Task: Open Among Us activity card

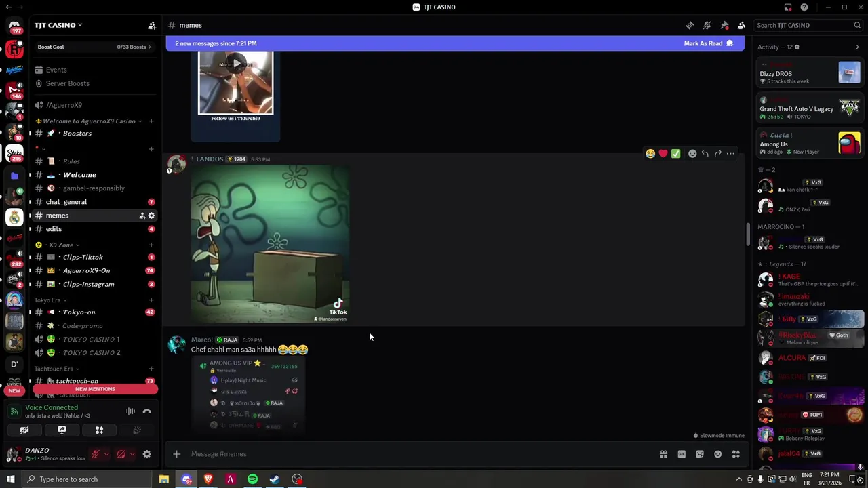Action: tap(810, 144)
